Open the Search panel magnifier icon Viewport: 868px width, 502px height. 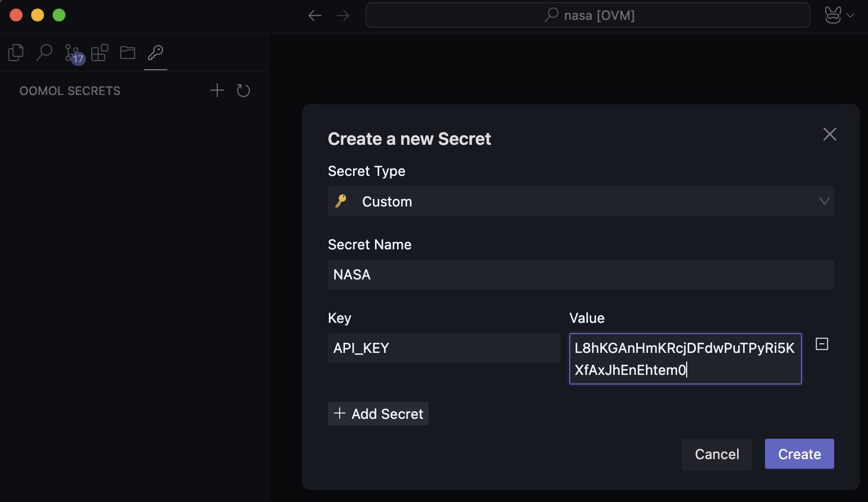click(x=44, y=53)
